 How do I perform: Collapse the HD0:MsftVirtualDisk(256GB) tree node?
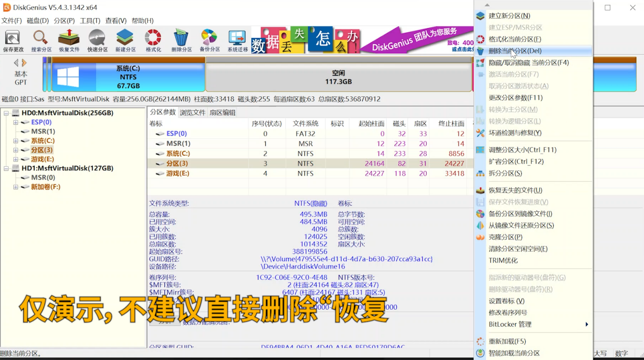pos(6,113)
